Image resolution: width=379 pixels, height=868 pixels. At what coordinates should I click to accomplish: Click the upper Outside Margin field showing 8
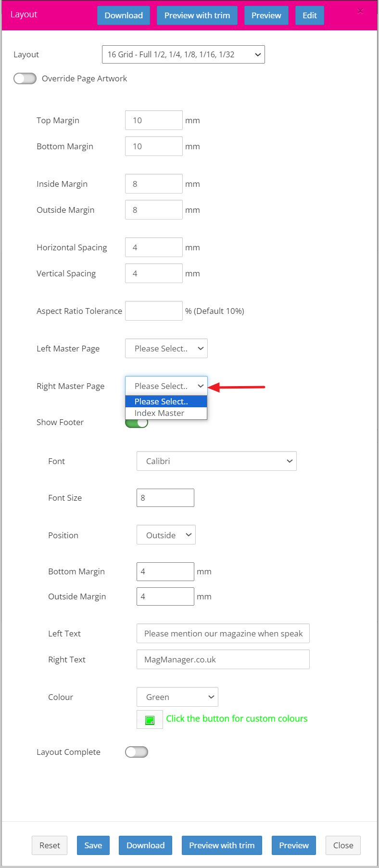154,210
